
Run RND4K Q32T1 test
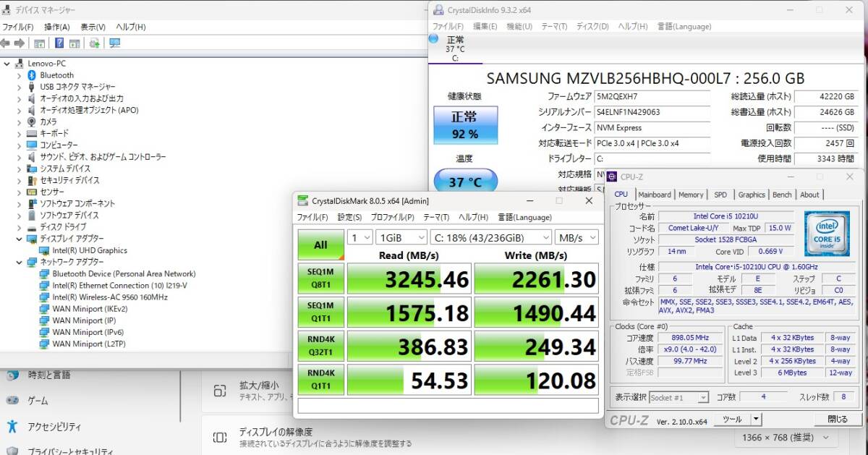coord(320,346)
